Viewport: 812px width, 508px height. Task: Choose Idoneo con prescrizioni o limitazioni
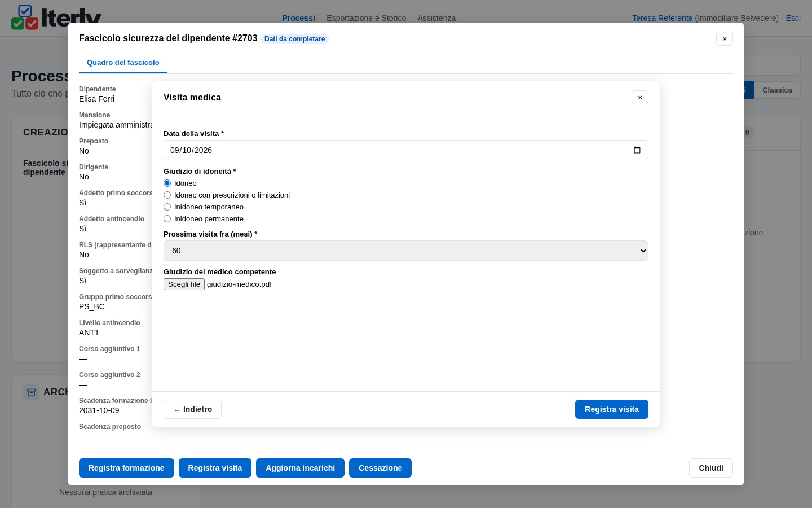tap(167, 195)
